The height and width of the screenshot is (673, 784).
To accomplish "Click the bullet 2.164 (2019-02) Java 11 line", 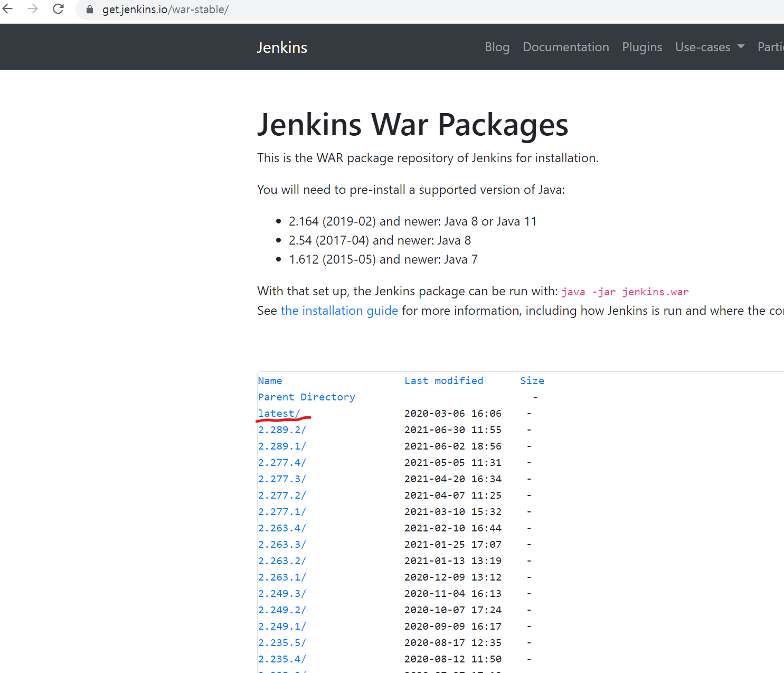I will pyautogui.click(x=413, y=221).
